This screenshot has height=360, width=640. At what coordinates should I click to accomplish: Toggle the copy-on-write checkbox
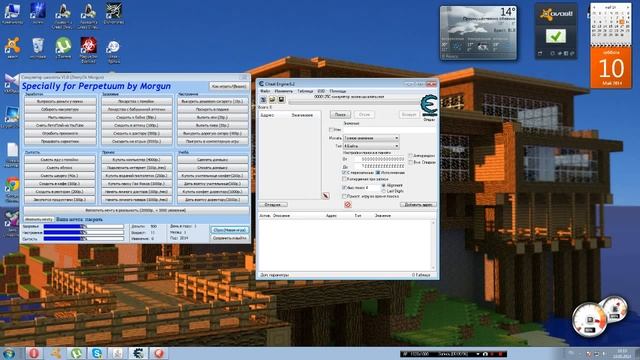(x=344, y=179)
